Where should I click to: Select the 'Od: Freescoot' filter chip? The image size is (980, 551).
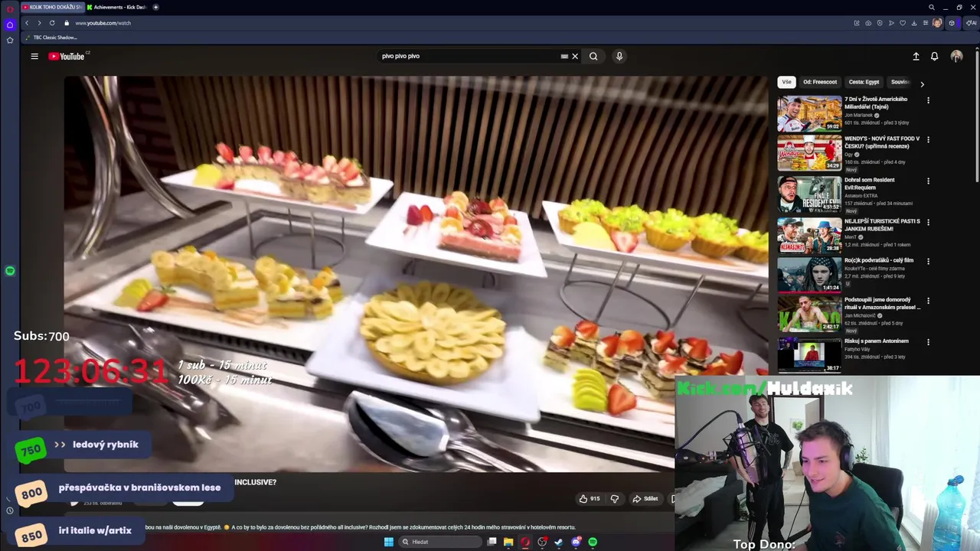tap(820, 82)
